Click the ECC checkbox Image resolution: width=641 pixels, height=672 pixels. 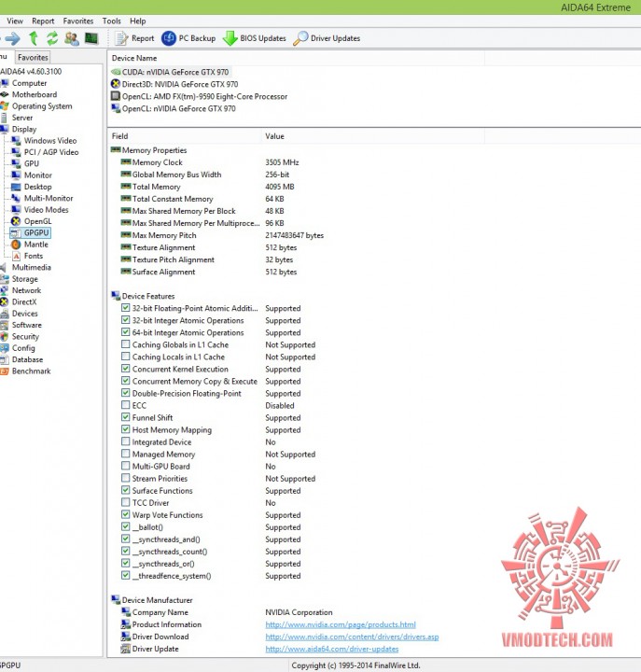126,405
